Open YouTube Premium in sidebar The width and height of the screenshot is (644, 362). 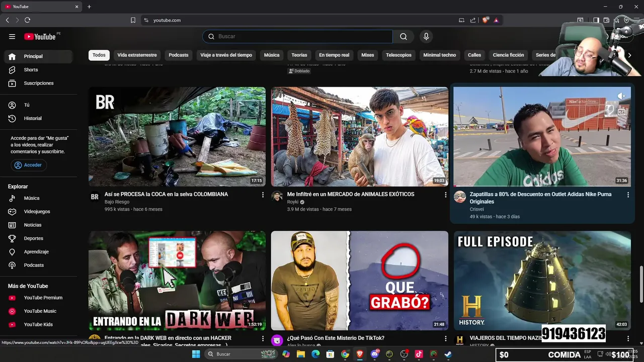[x=38, y=298]
